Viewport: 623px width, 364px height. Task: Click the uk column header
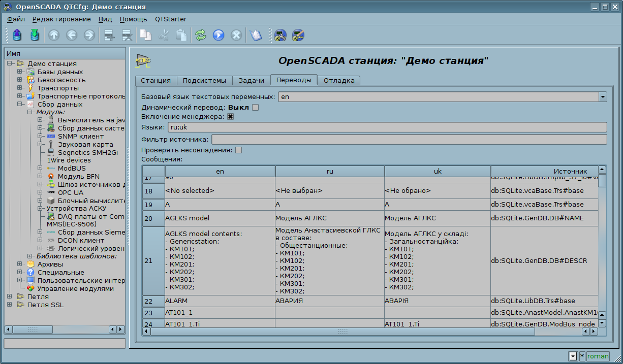coord(438,171)
